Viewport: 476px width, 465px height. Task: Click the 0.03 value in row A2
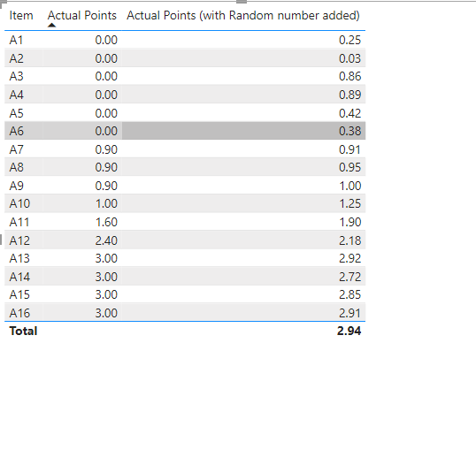point(349,58)
